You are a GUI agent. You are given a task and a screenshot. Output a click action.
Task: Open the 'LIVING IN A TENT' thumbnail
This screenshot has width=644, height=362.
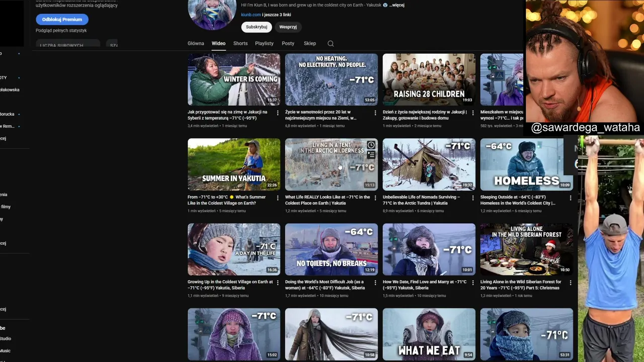point(332,164)
